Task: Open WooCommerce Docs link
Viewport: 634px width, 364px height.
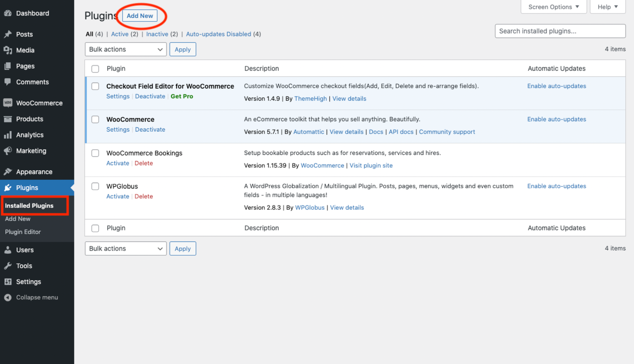Action: point(376,132)
